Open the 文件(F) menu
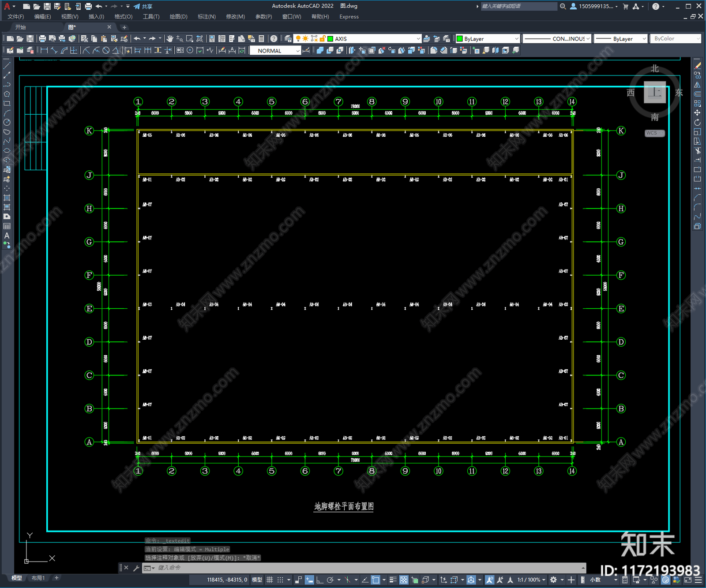Image resolution: width=706 pixels, height=588 pixels. coord(15,17)
